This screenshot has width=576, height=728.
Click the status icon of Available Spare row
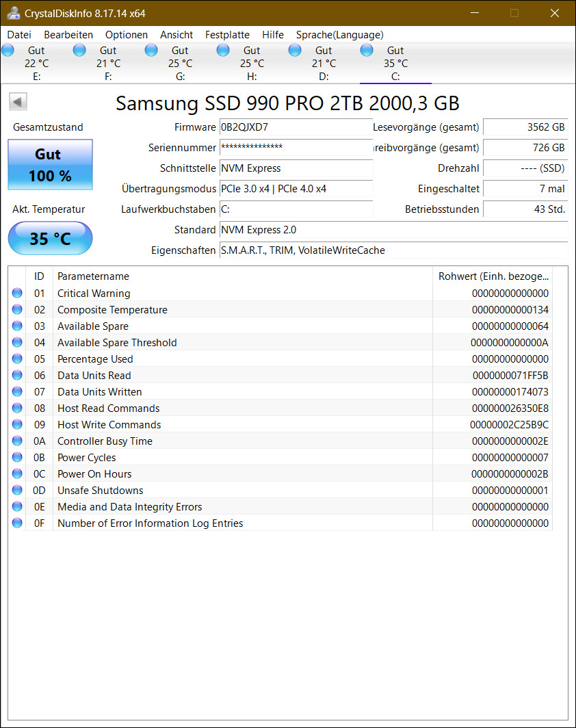pyautogui.click(x=17, y=326)
